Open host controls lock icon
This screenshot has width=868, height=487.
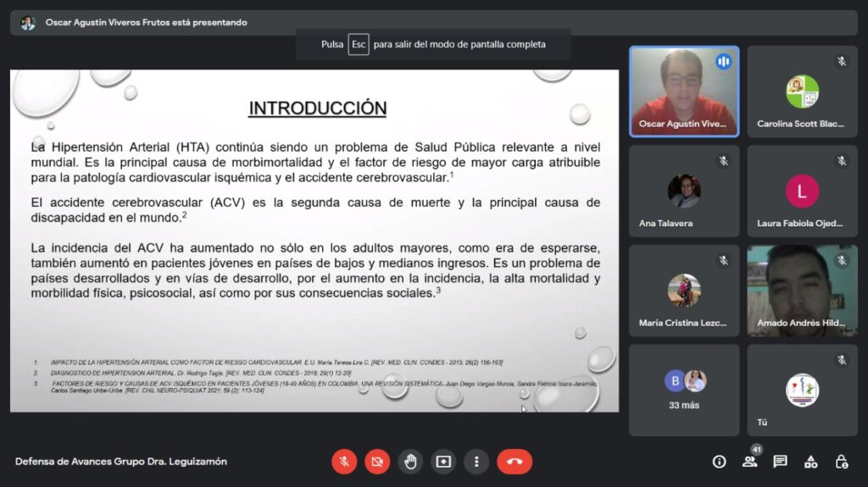click(x=841, y=462)
